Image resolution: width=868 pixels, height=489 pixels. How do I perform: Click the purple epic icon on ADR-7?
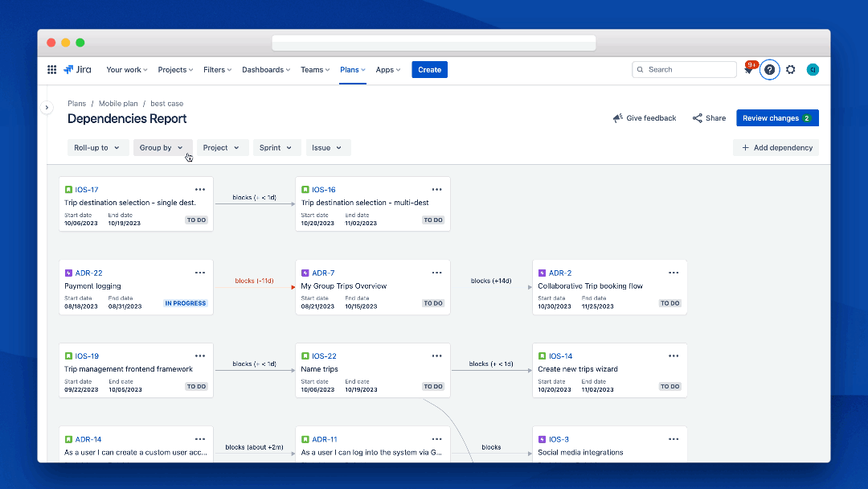(x=305, y=272)
